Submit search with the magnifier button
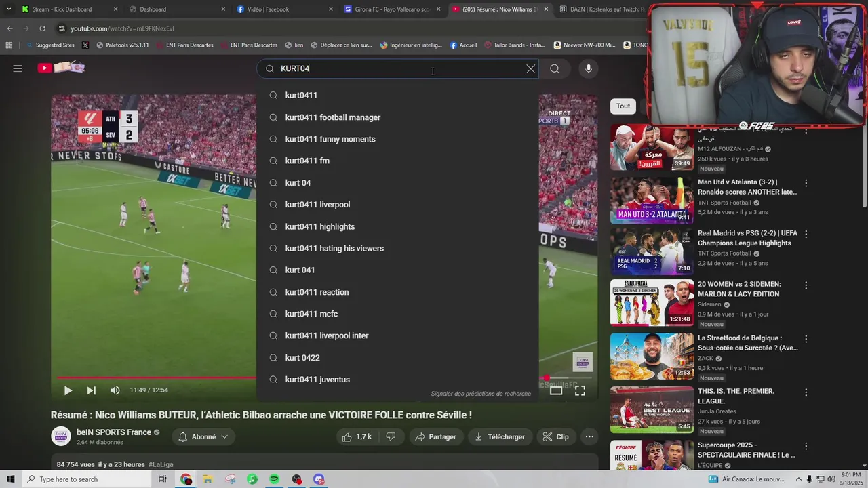This screenshot has width=868, height=488. (555, 68)
